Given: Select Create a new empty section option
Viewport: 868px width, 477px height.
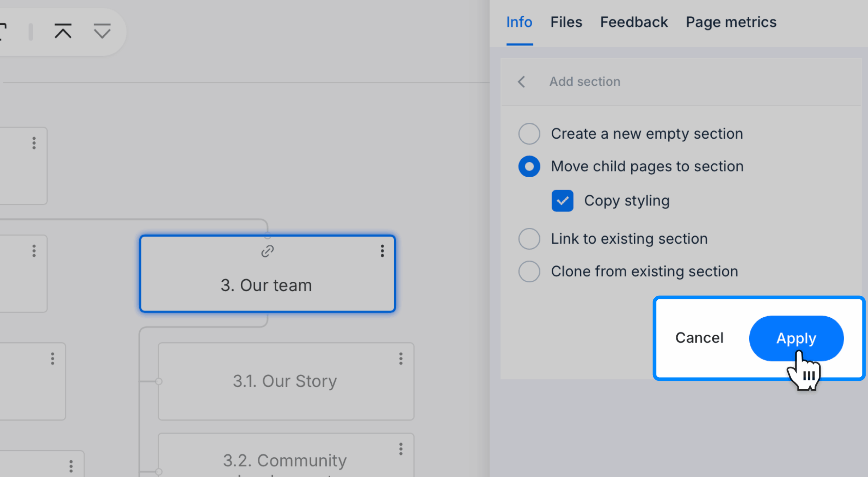Looking at the screenshot, I should click(x=529, y=134).
